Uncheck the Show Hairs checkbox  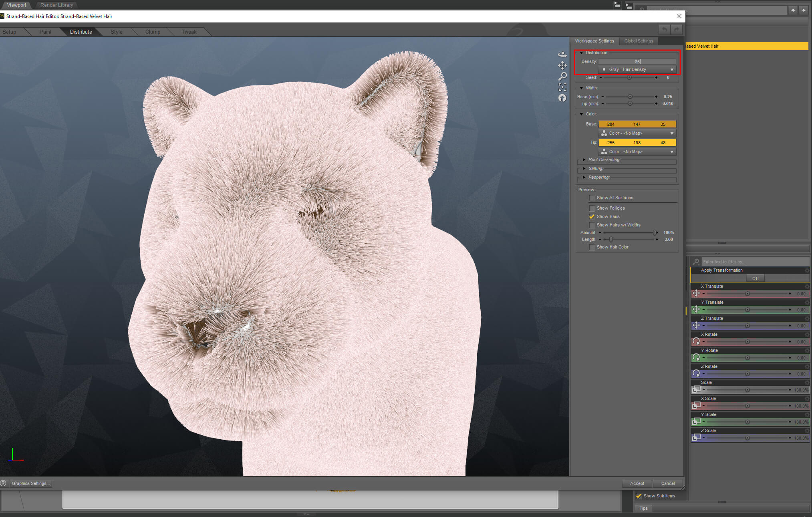(x=592, y=216)
